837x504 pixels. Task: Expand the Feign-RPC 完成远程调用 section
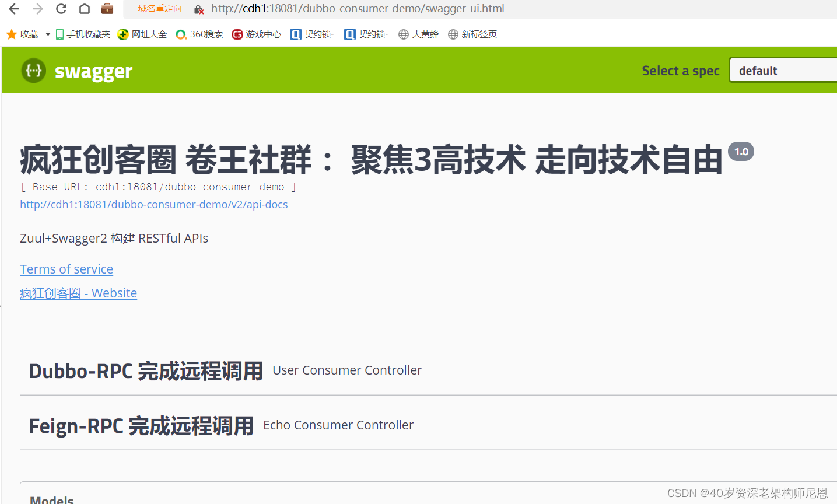[429, 425]
